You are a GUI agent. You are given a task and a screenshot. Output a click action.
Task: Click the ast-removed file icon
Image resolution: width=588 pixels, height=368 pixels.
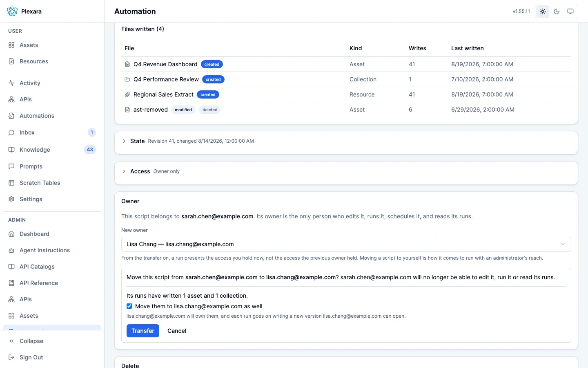(127, 110)
